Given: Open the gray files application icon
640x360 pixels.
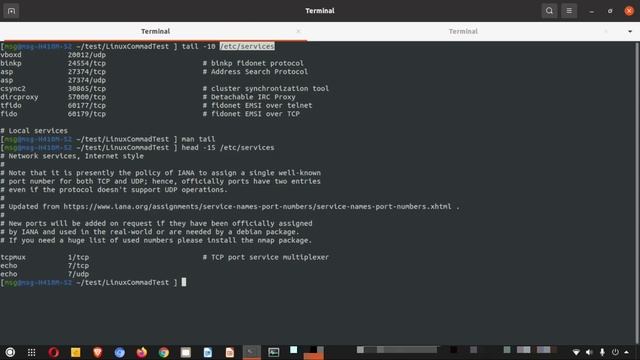Looking at the screenshot, I should [x=186, y=352].
